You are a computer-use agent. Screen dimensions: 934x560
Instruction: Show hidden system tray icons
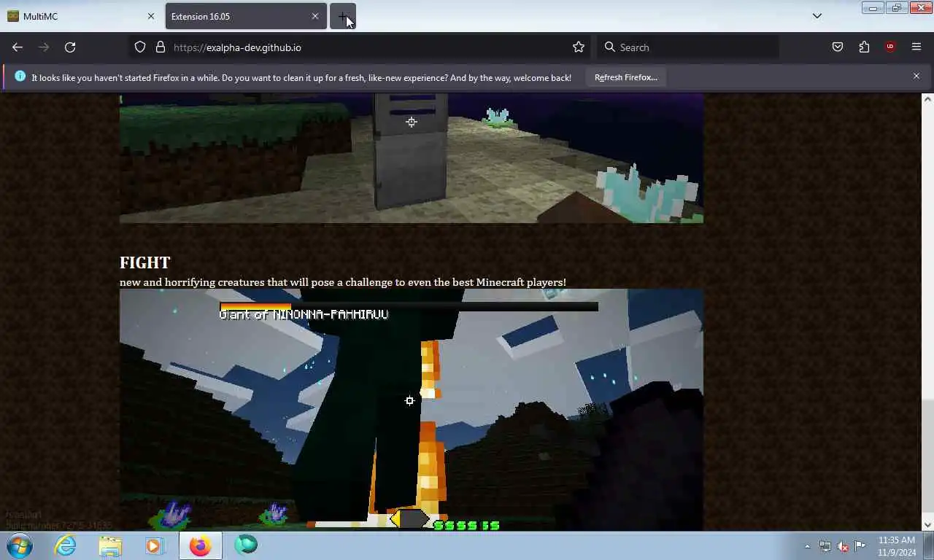point(807,546)
